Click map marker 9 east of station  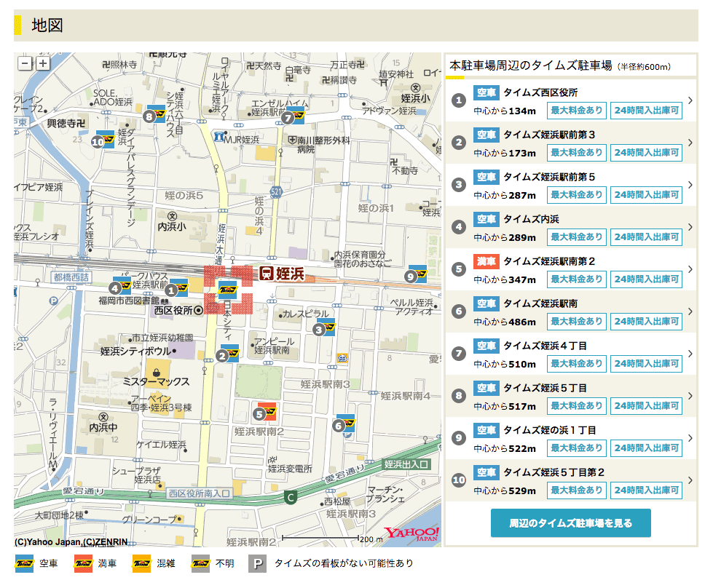pyautogui.click(x=416, y=274)
